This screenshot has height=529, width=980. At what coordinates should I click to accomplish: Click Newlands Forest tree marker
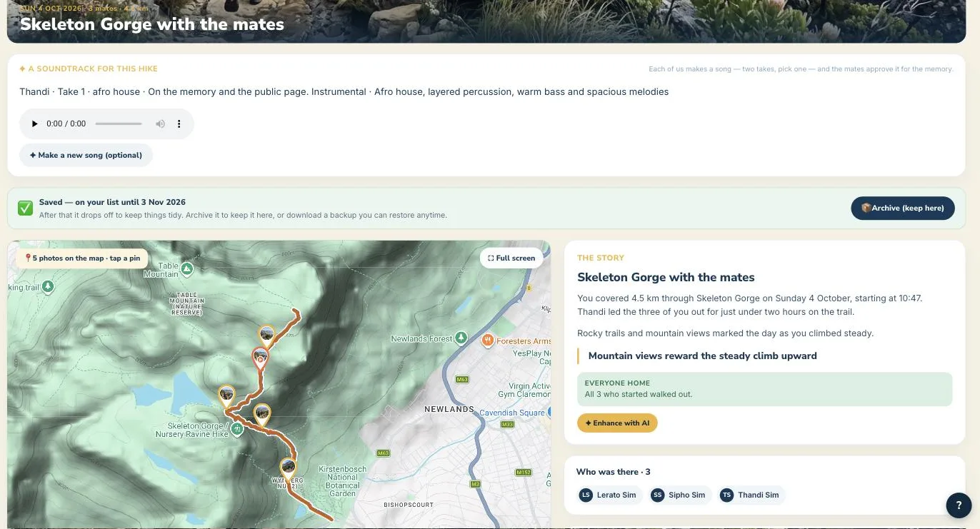(461, 337)
